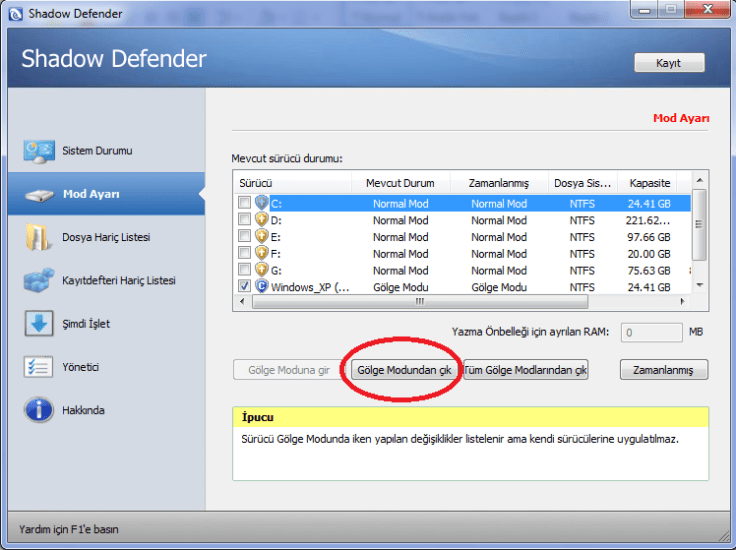The width and height of the screenshot is (736, 550).
Task: Check the checkbox for drive C:
Action: click(245, 203)
